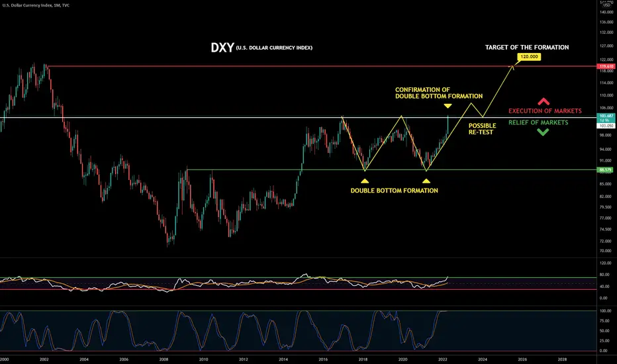Image resolution: width=617 pixels, height=364 pixels.
Task: Click 106.000 on the price axis
Action: [x=606, y=108]
